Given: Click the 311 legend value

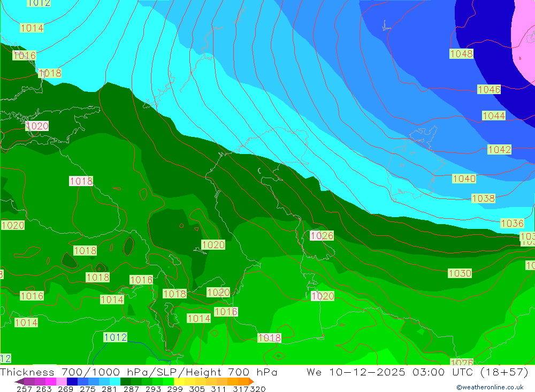Looking at the screenshot, I should pos(218,389).
